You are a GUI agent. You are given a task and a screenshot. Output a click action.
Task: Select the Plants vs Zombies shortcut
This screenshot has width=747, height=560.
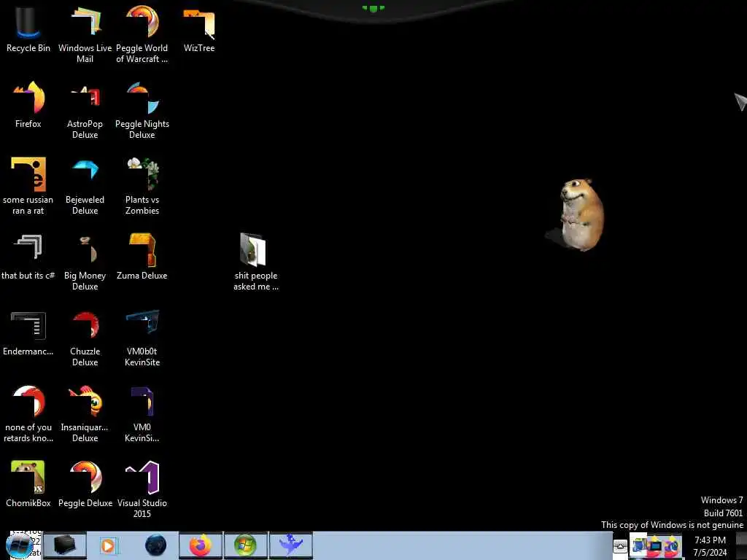pos(142,186)
